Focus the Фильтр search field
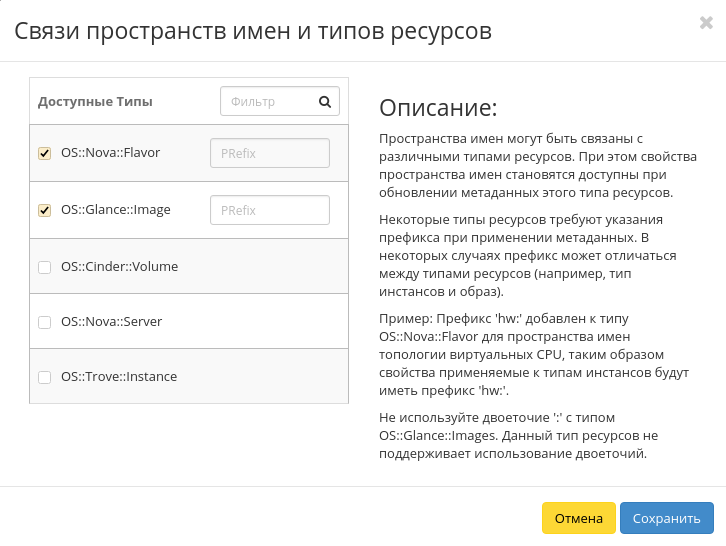 pyautogui.click(x=268, y=101)
